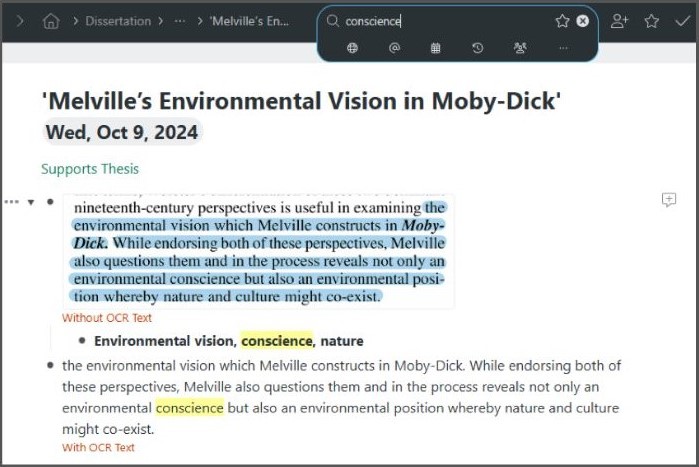
Task: Click the star icon inside search box
Action: coord(562,21)
